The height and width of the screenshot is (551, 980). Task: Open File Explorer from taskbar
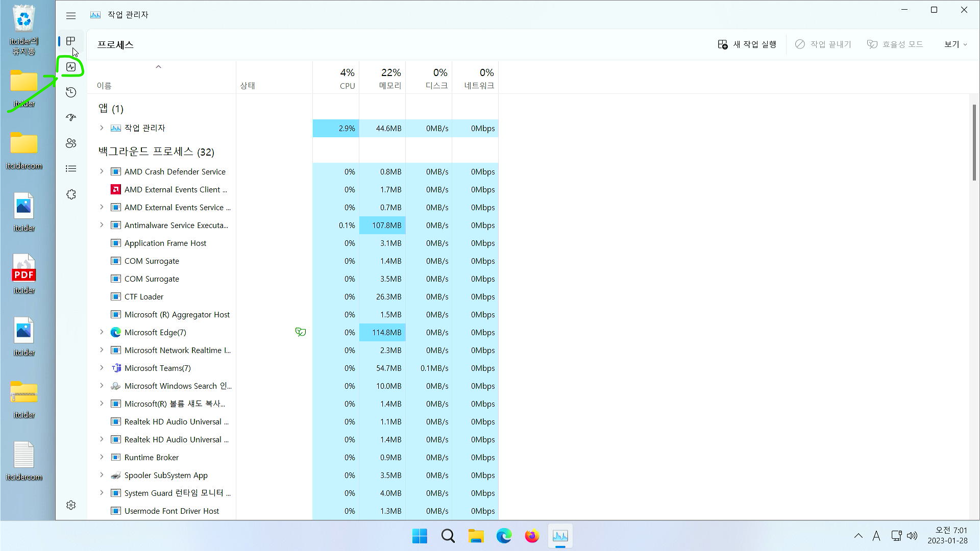point(476,536)
